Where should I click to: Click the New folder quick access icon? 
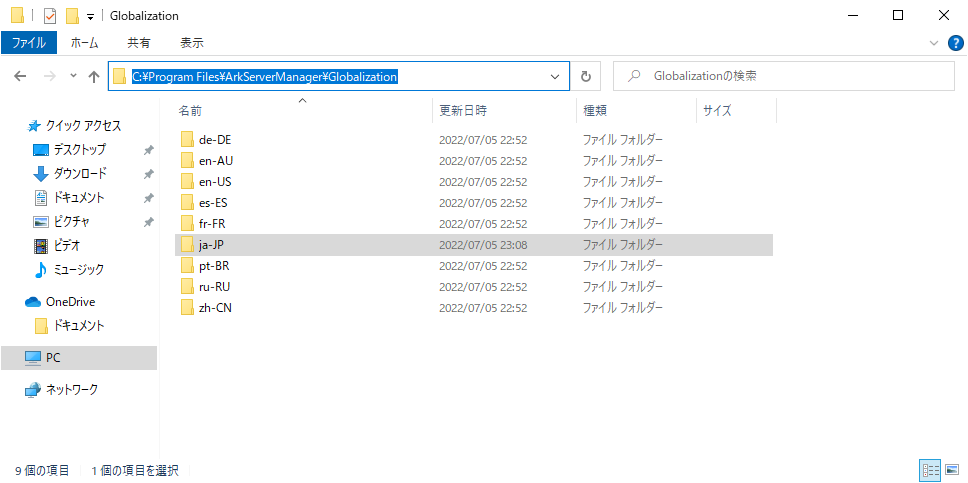(72, 15)
